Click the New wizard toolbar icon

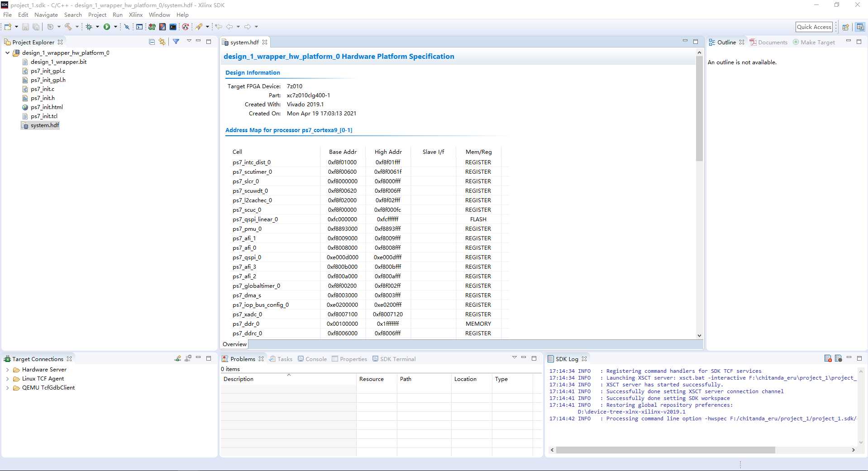click(8, 27)
